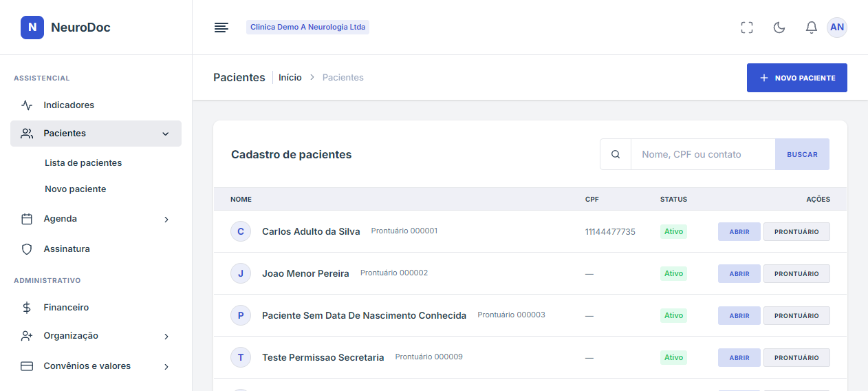Click the Indicadores pulse icon

(27, 105)
